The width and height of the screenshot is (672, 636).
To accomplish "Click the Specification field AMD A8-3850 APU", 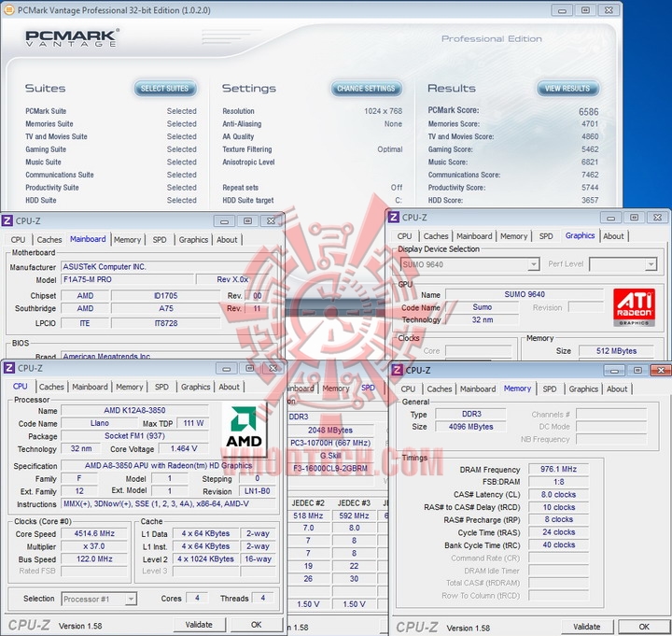I will [168, 465].
